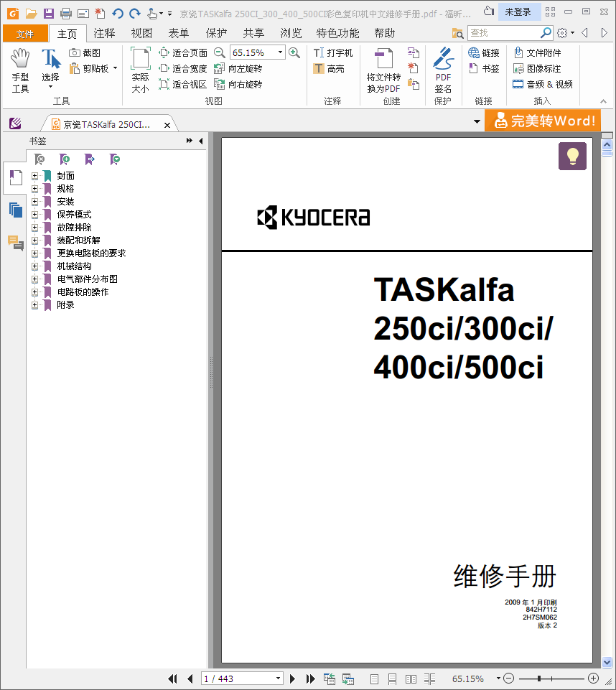The height and width of the screenshot is (690, 616).
Task: Open the document tab list dropdown arrow
Action: 477,121
